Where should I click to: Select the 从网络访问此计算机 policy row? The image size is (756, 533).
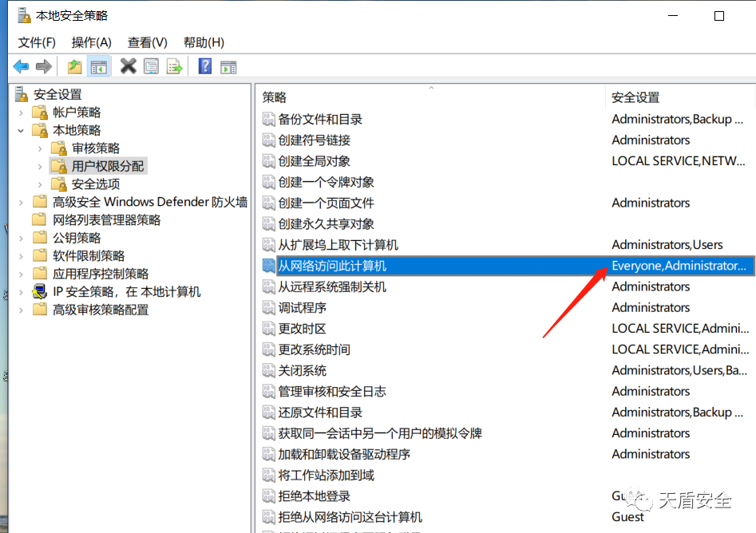(x=332, y=266)
